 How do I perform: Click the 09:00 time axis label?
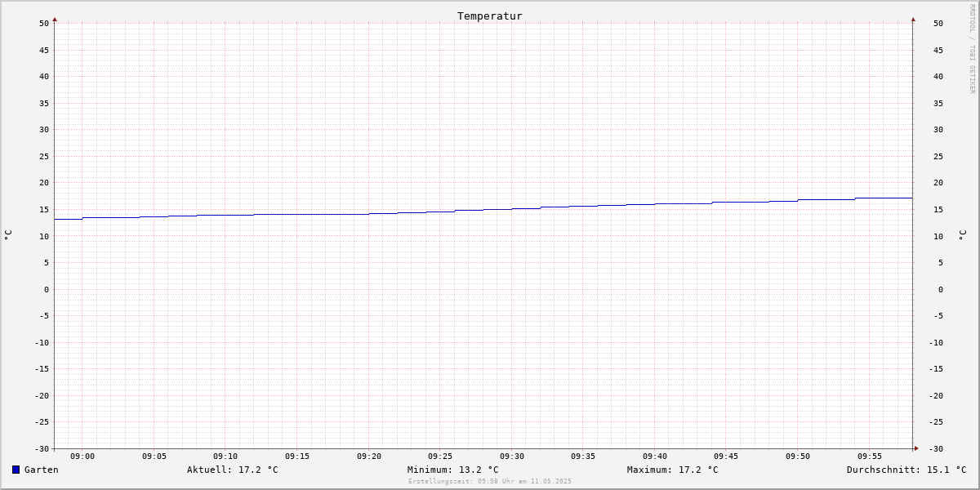pyautogui.click(x=82, y=457)
